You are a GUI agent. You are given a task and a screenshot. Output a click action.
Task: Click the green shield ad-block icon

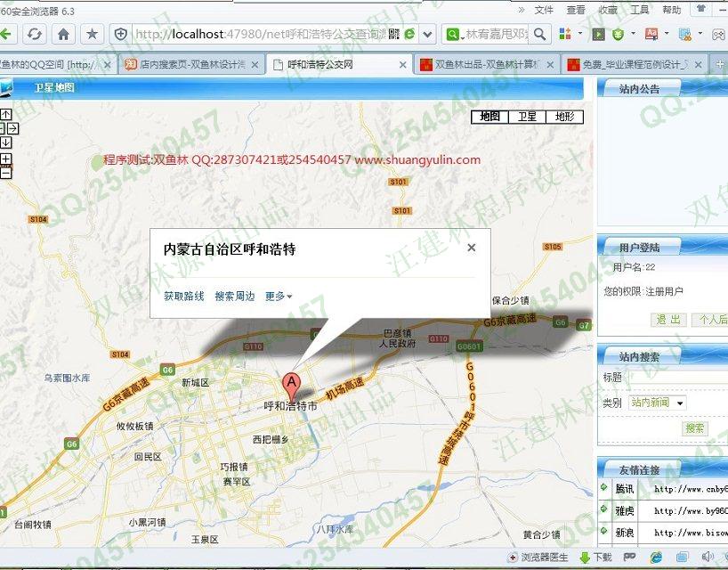(618, 34)
